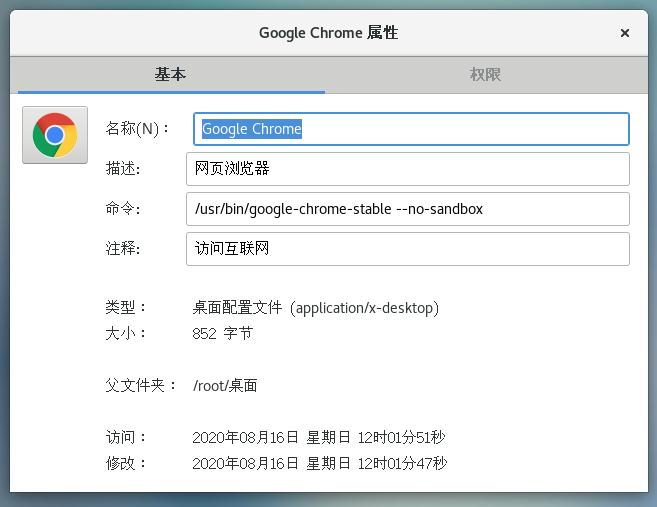Switch to the 基本 tab
The height and width of the screenshot is (507, 657).
[171, 75]
